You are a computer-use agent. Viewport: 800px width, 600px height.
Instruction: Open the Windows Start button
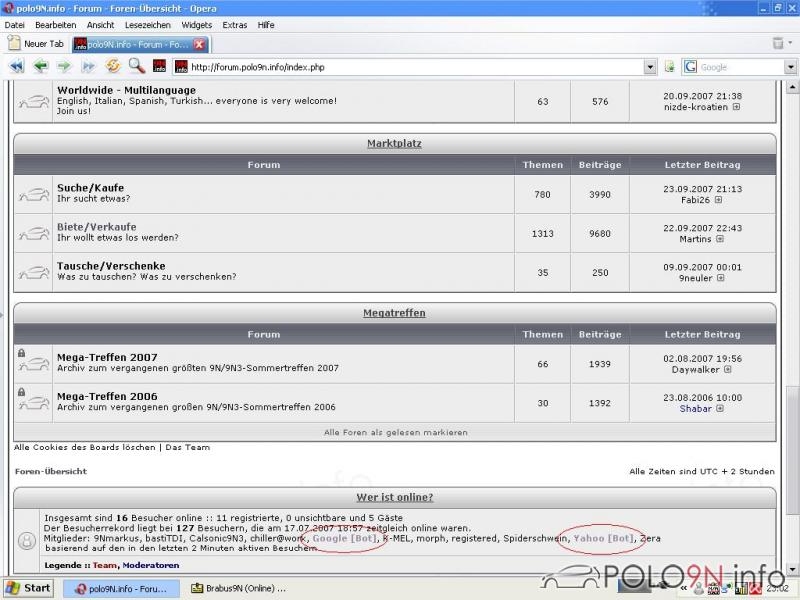click(x=29, y=588)
